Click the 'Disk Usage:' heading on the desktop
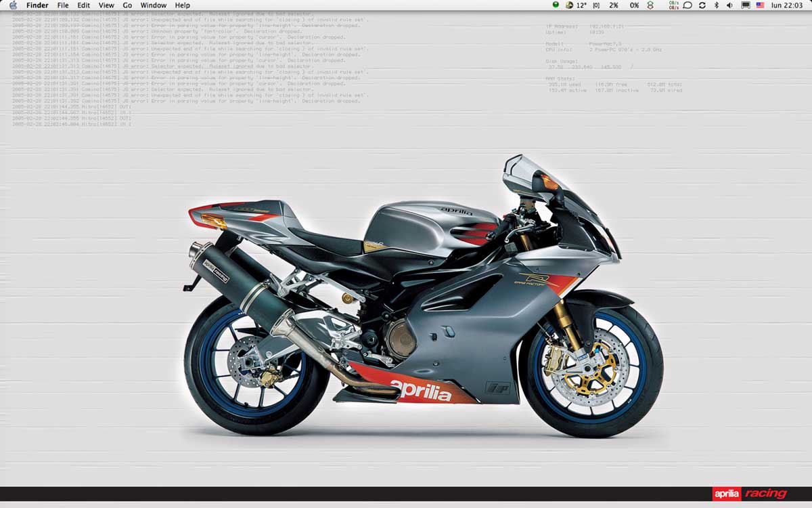Viewport: 812px width, 508px height. pos(561,60)
